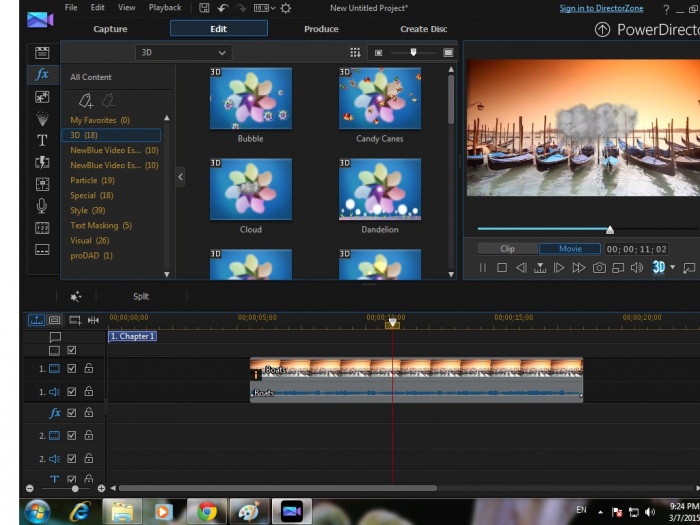Select the Dandelion effect thumbnail
The width and height of the screenshot is (700, 525).
pyautogui.click(x=380, y=190)
